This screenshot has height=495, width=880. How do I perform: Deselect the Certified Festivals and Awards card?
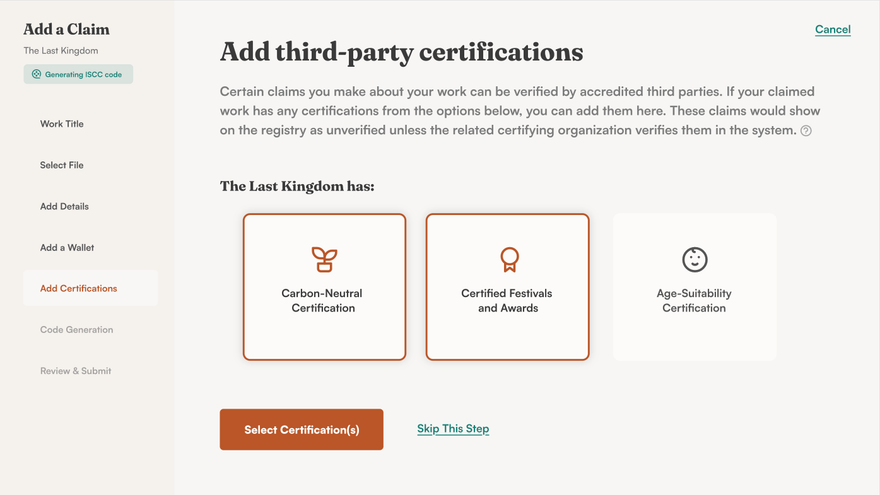507,286
